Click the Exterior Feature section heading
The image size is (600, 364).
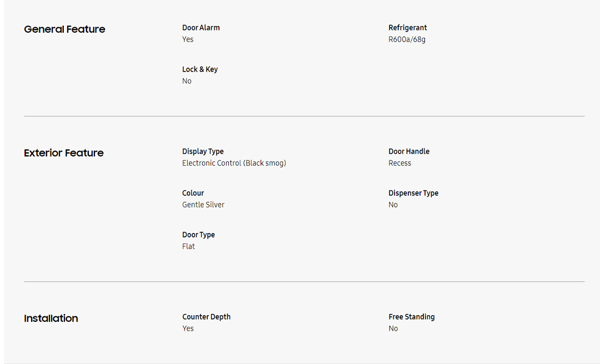pos(64,153)
